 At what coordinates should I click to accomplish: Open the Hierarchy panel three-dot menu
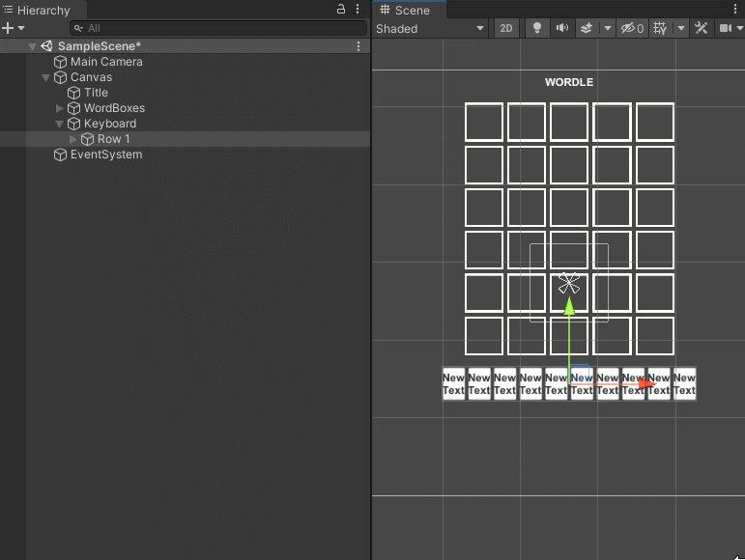[x=358, y=9]
